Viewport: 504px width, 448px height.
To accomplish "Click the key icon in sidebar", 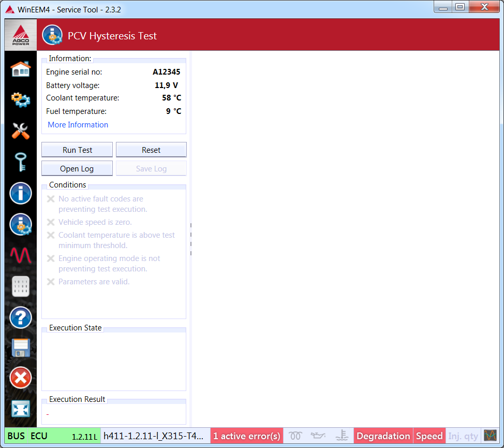I will tap(21, 162).
